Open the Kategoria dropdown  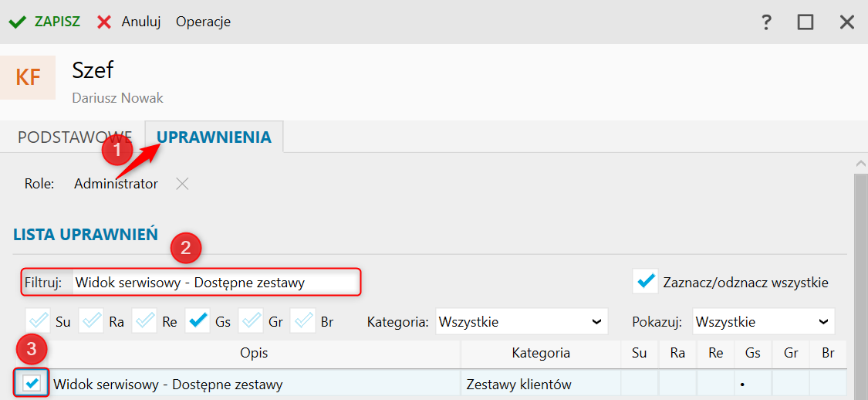pos(522,321)
